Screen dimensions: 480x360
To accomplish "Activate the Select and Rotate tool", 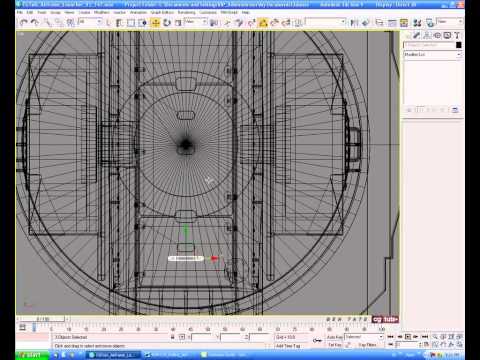I will (x=167, y=23).
